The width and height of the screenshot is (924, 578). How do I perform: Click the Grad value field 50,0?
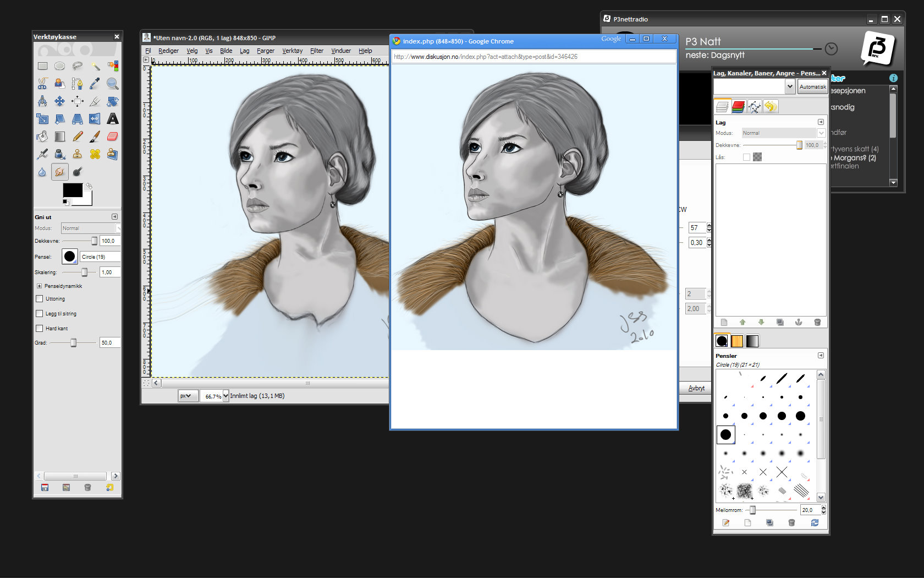(x=109, y=342)
